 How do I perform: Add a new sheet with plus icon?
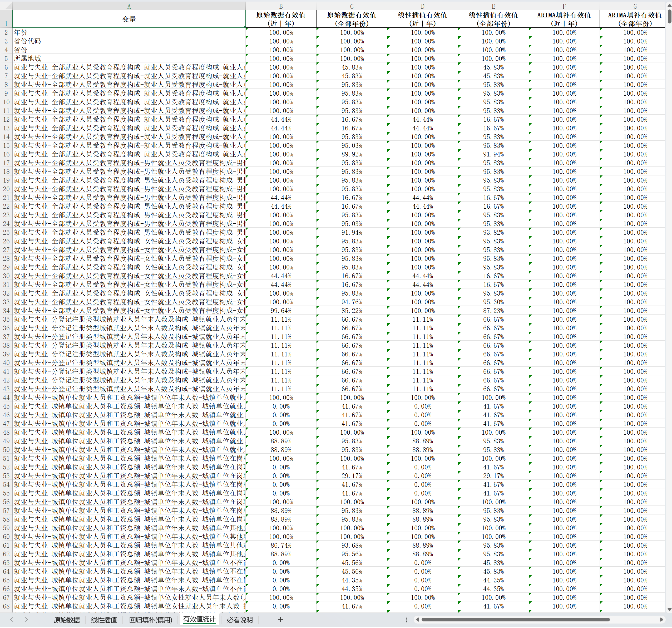[x=280, y=620]
